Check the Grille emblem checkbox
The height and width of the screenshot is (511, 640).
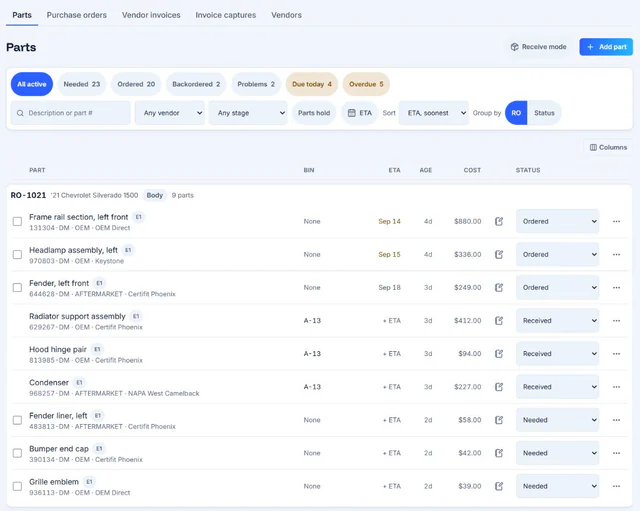coord(17,486)
